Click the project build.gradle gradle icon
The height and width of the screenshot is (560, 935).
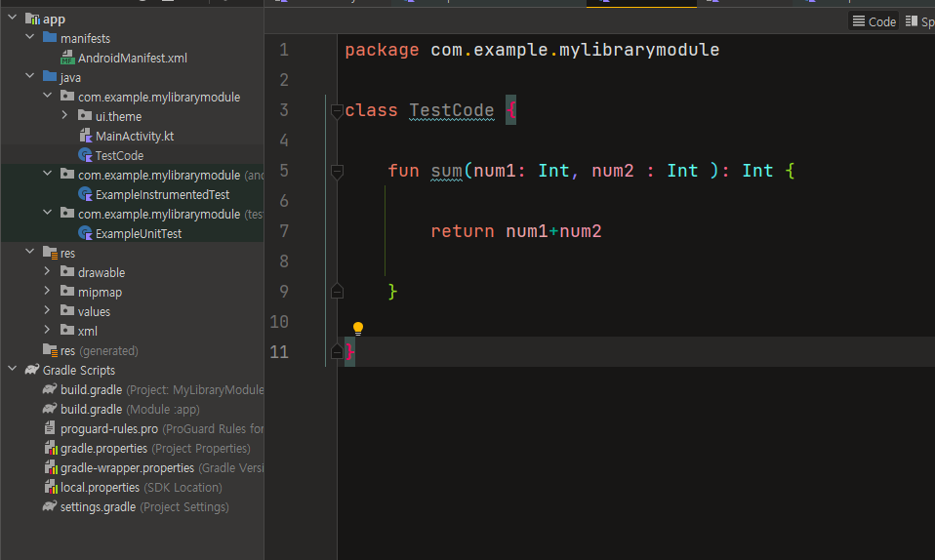50,389
